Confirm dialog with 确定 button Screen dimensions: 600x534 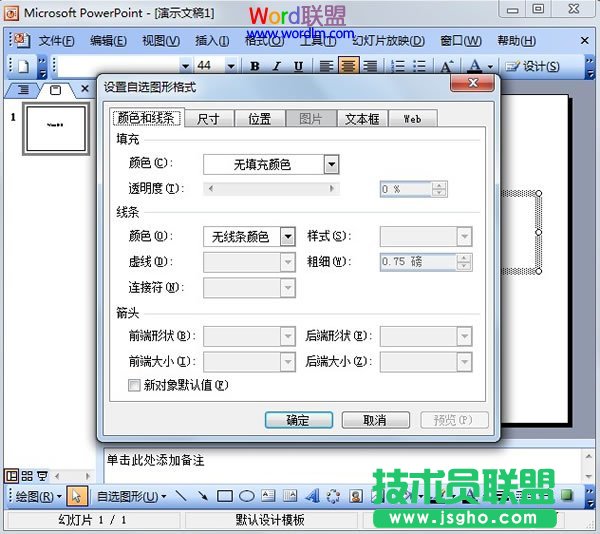click(298, 420)
